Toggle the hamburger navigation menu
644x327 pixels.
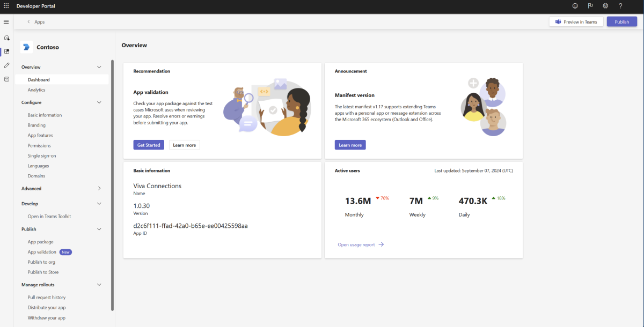[6, 21]
